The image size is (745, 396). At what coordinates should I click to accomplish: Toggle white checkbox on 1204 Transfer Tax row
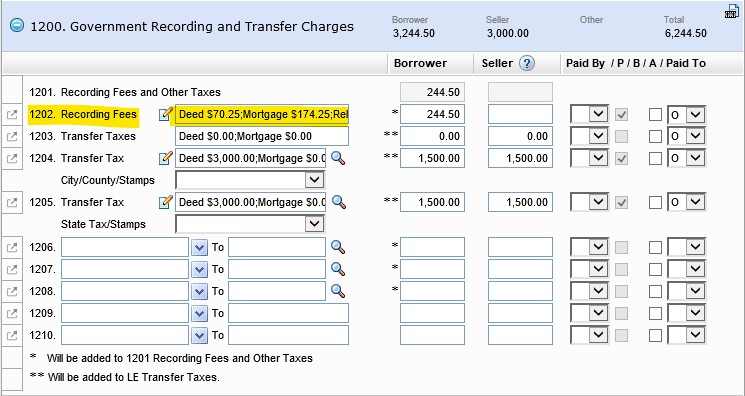[655, 158]
